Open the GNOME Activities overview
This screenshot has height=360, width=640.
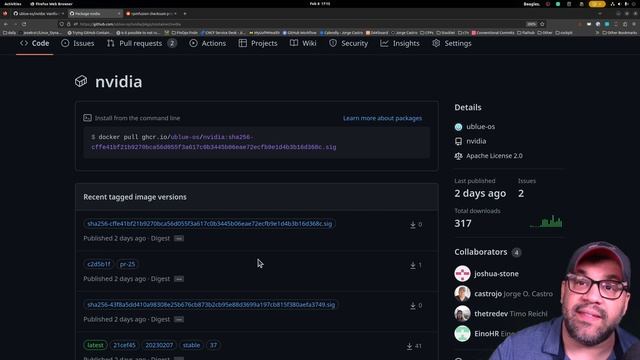[x=13, y=4]
